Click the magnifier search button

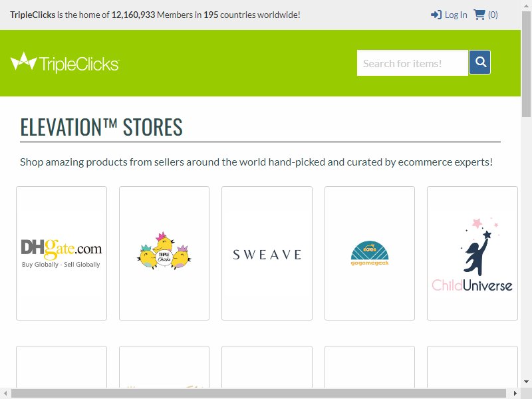(479, 62)
